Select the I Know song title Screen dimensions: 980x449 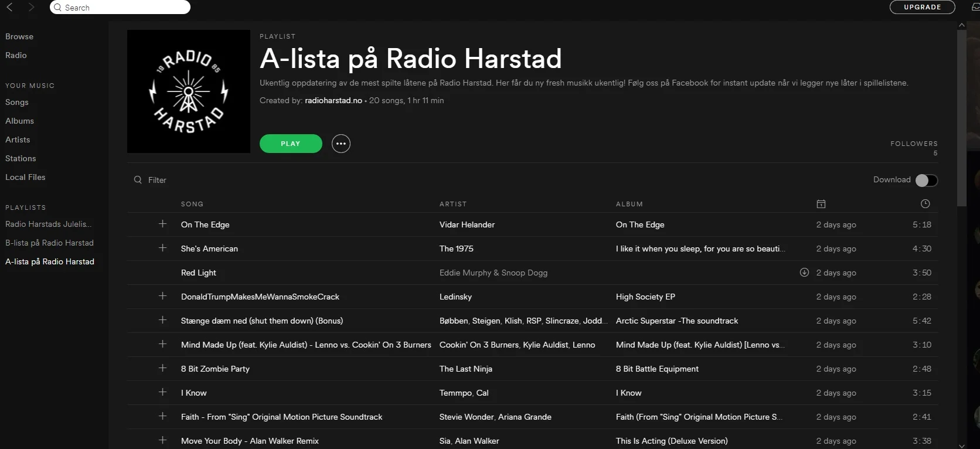pyautogui.click(x=194, y=393)
